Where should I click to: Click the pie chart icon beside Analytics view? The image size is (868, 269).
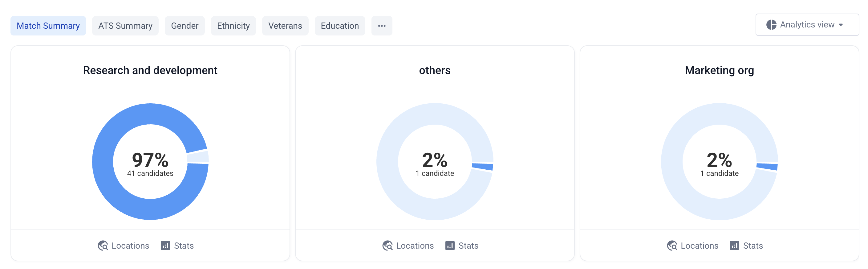pyautogui.click(x=771, y=25)
